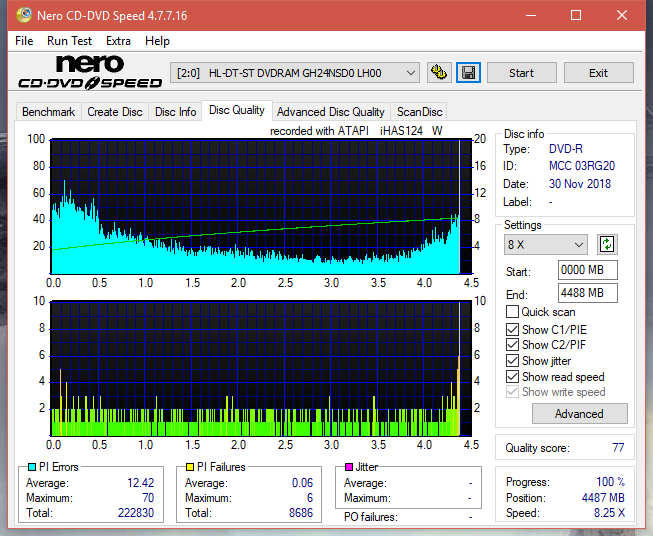Click the drive options icon next to drive selector

[x=439, y=73]
